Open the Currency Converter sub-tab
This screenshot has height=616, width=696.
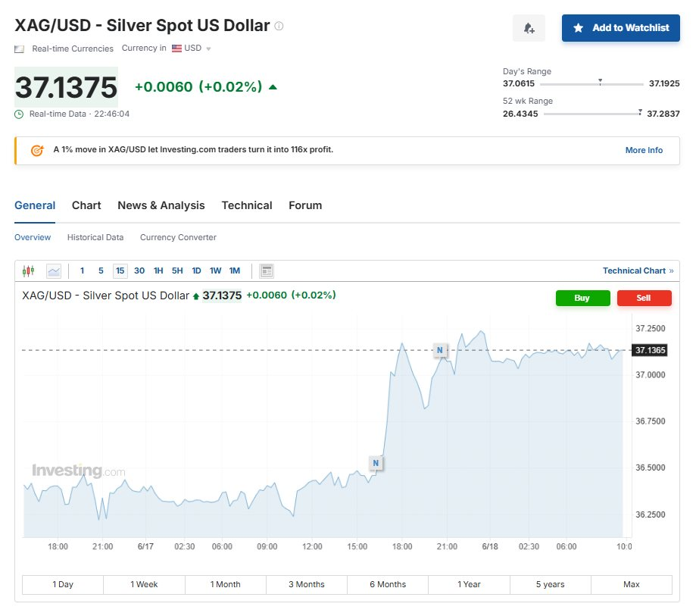[179, 238]
